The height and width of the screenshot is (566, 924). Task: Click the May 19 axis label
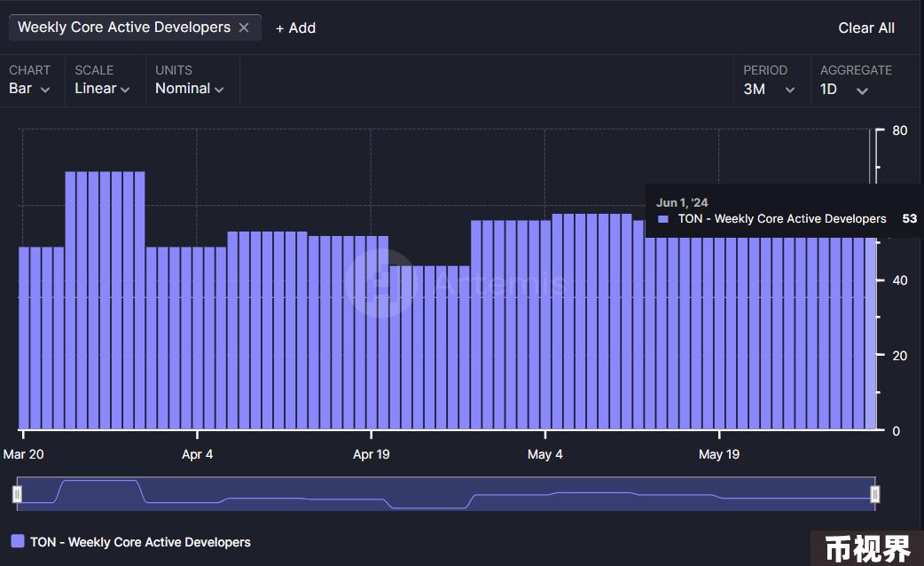point(719,454)
